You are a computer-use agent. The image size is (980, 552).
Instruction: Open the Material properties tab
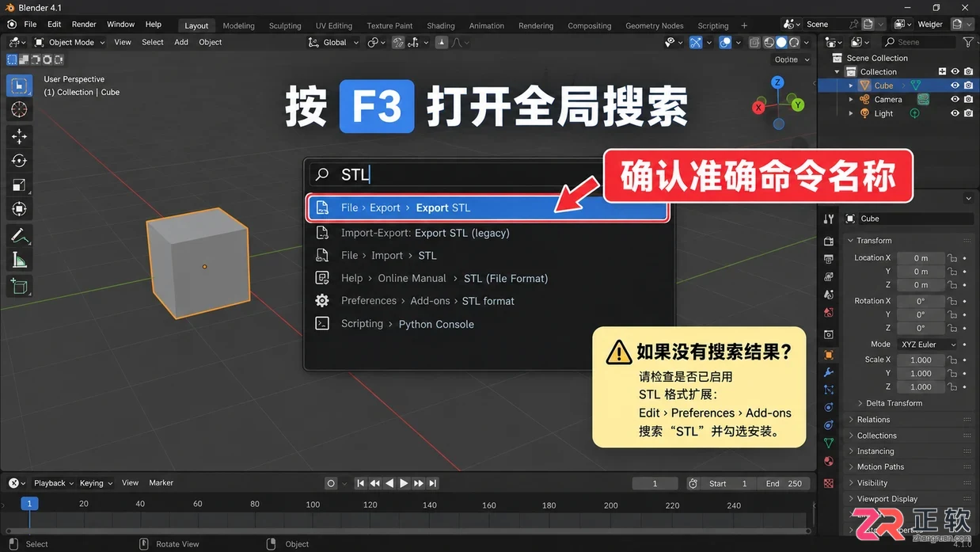829,461
